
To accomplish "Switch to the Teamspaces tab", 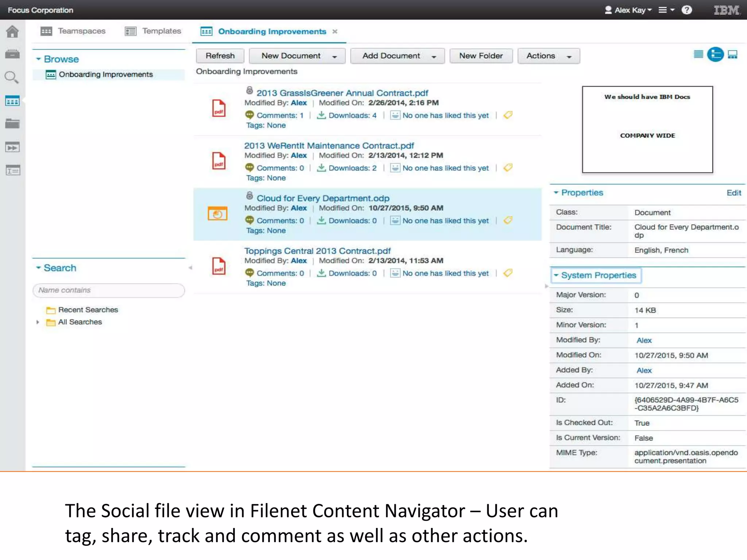I will coord(73,31).
